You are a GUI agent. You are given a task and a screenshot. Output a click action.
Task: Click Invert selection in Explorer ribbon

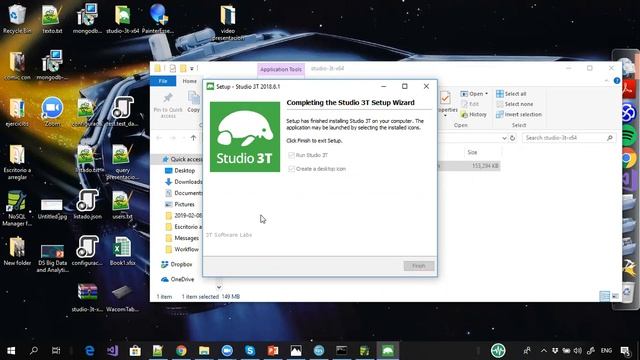click(x=519, y=115)
